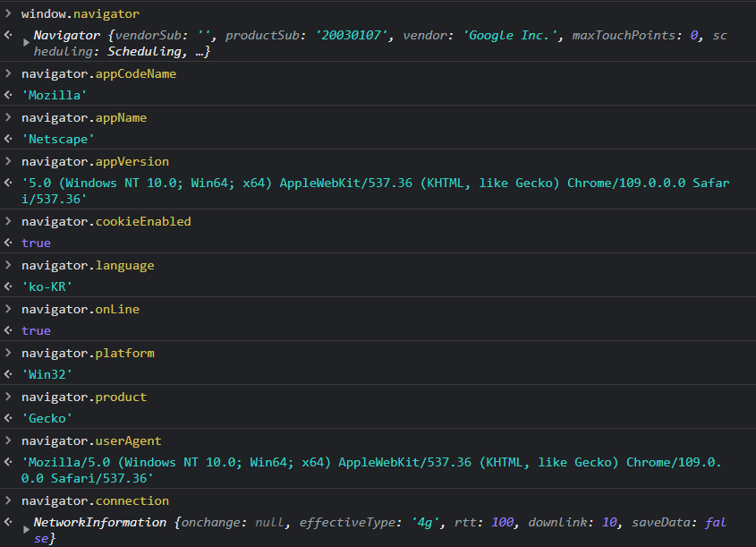Image resolution: width=756 pixels, height=547 pixels.
Task: Expand the Navigator object output
Action: 26,43
